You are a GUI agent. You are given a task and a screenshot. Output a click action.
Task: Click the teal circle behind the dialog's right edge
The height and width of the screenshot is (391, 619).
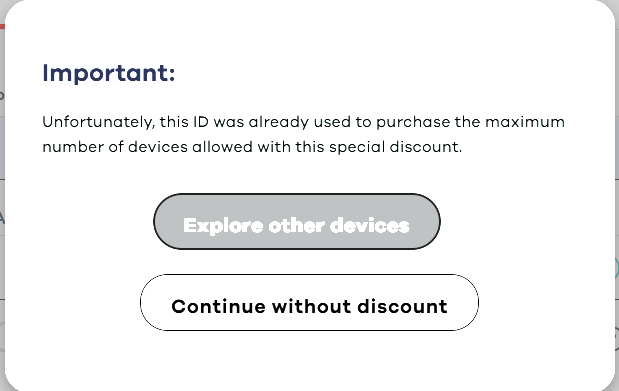pyautogui.click(x=617, y=269)
